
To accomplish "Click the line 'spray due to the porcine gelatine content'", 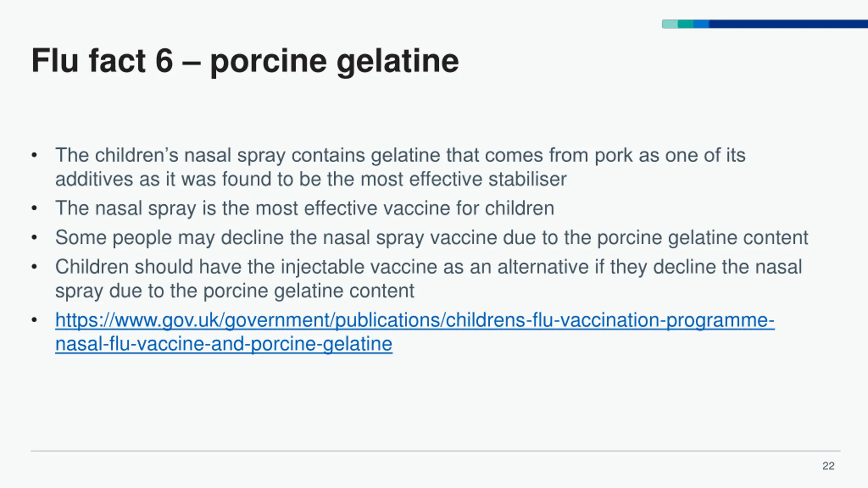I will click(235, 291).
